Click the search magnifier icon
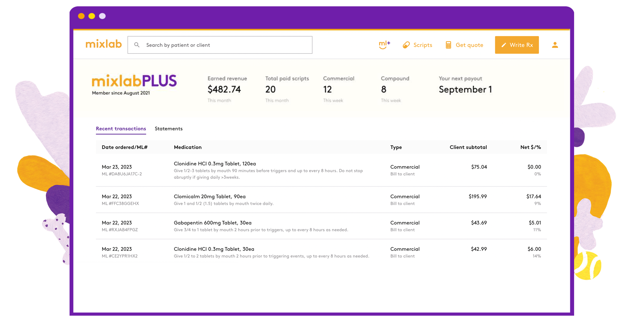The width and height of the screenshot is (644, 322). [x=137, y=45]
